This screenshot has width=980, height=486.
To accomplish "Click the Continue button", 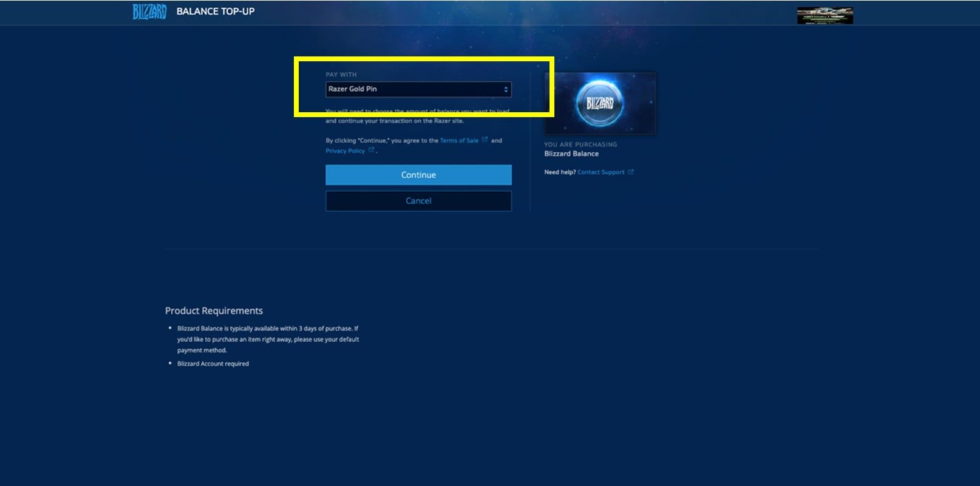I will [x=418, y=175].
